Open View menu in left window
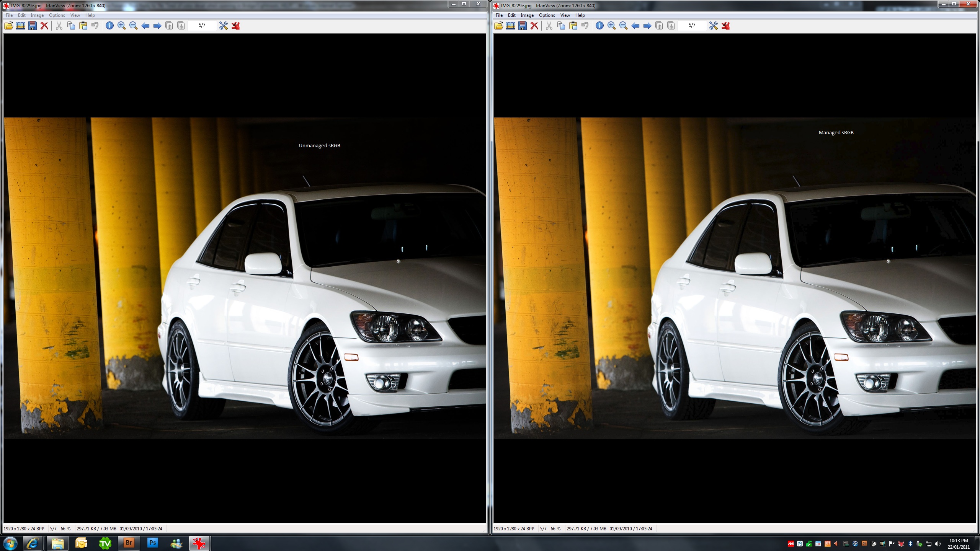The height and width of the screenshot is (551, 980). (75, 15)
